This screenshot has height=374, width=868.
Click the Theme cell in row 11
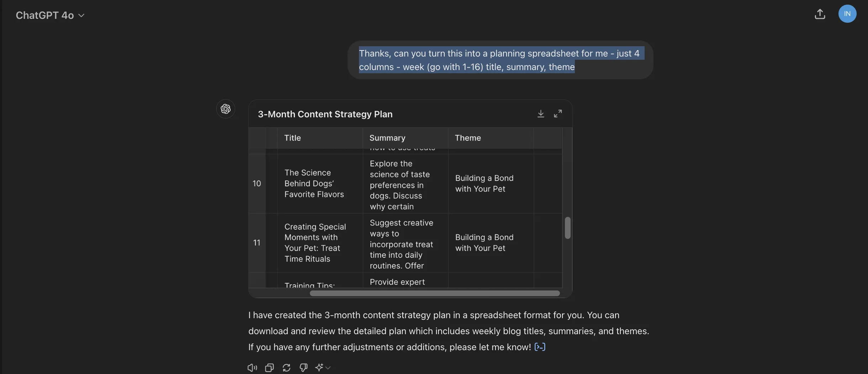tap(491, 243)
